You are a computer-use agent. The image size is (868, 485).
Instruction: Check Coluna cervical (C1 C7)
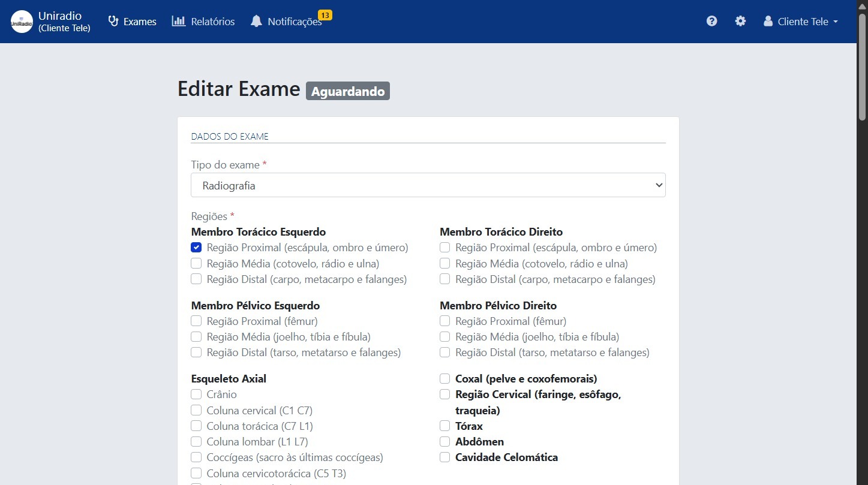click(196, 410)
